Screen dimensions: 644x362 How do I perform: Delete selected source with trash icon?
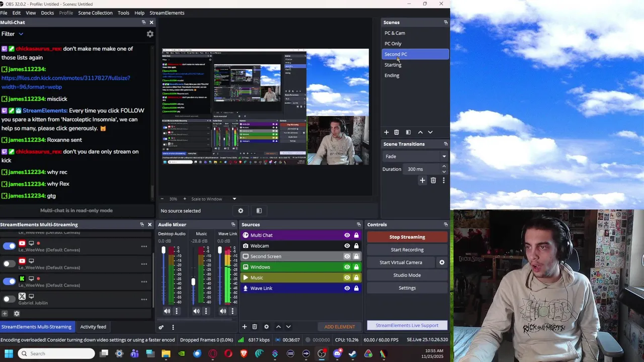[255, 327]
